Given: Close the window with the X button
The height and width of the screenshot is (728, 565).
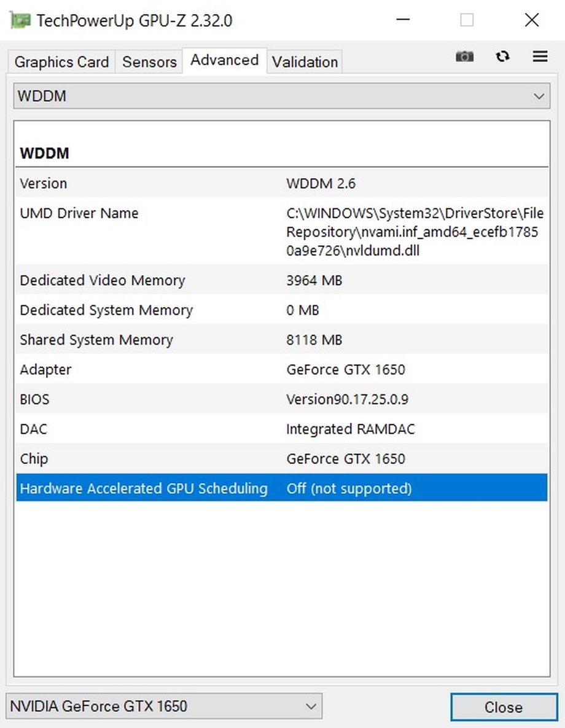Looking at the screenshot, I should pyautogui.click(x=532, y=20).
